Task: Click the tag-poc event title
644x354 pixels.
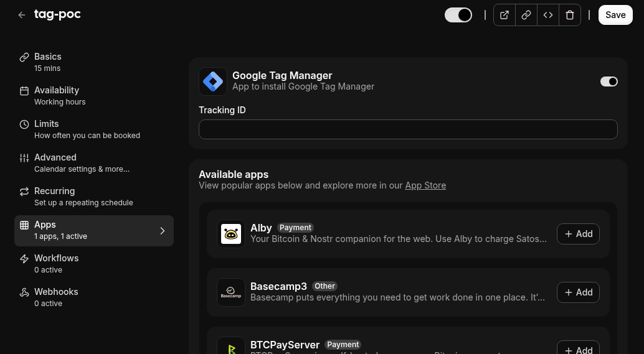Action: pos(57,14)
